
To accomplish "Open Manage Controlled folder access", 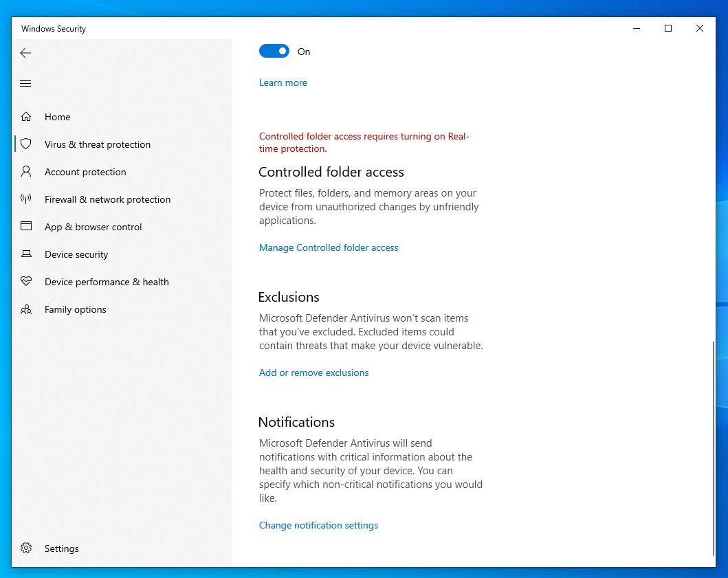I will click(329, 247).
